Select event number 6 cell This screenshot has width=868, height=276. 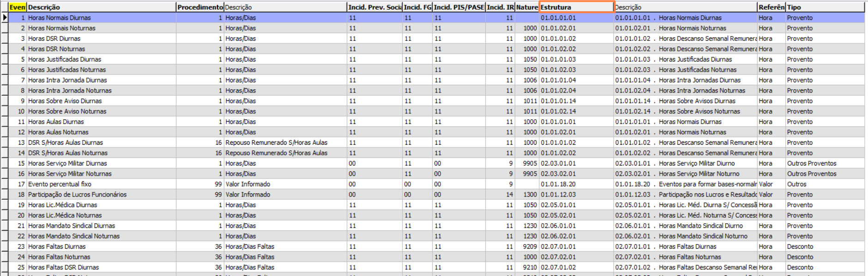pos(18,70)
